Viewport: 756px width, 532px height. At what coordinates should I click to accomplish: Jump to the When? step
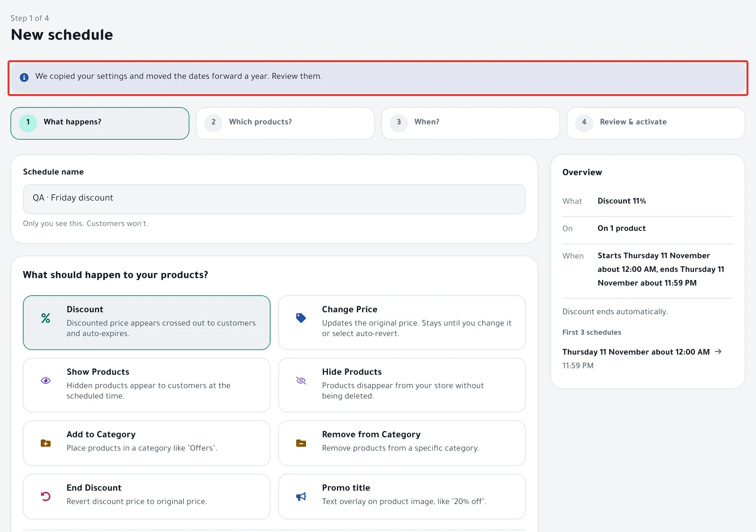click(471, 123)
